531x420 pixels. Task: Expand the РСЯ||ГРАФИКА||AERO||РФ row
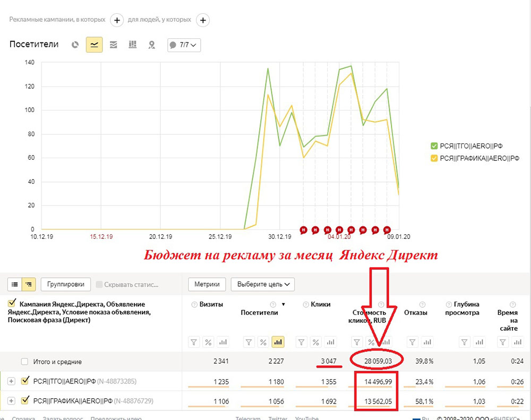[x=11, y=401]
